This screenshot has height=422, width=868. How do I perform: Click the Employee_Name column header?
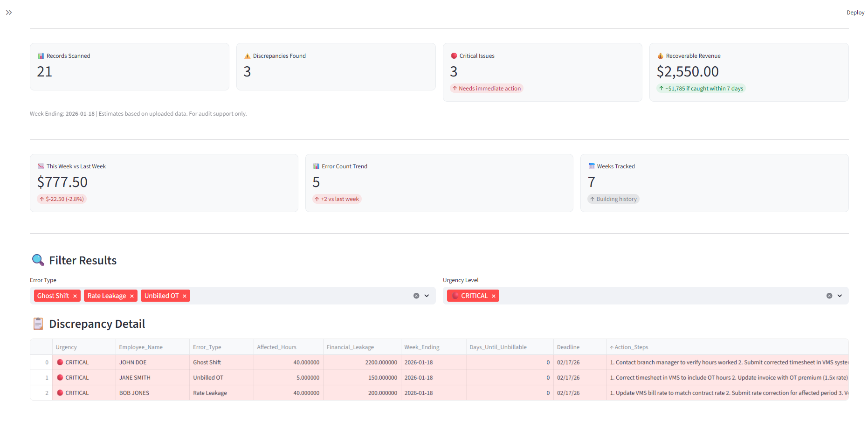141,347
